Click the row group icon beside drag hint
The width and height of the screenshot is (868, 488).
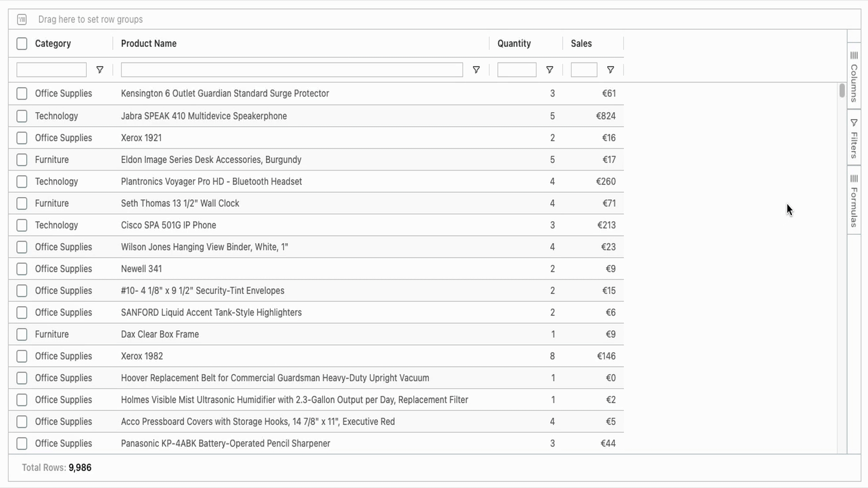[x=22, y=19]
